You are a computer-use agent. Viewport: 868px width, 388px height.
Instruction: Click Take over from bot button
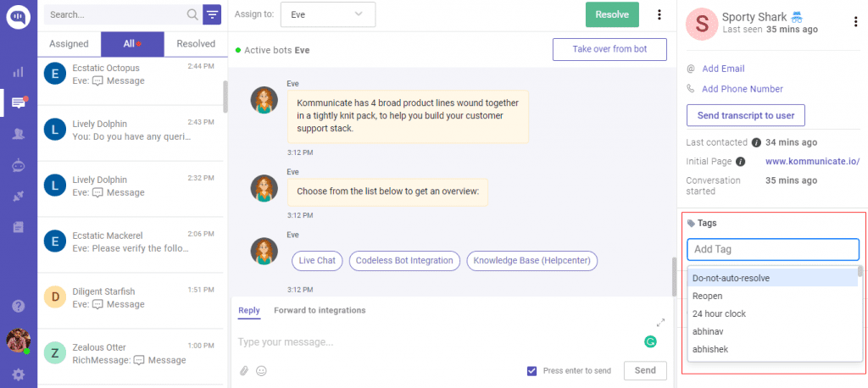click(609, 49)
